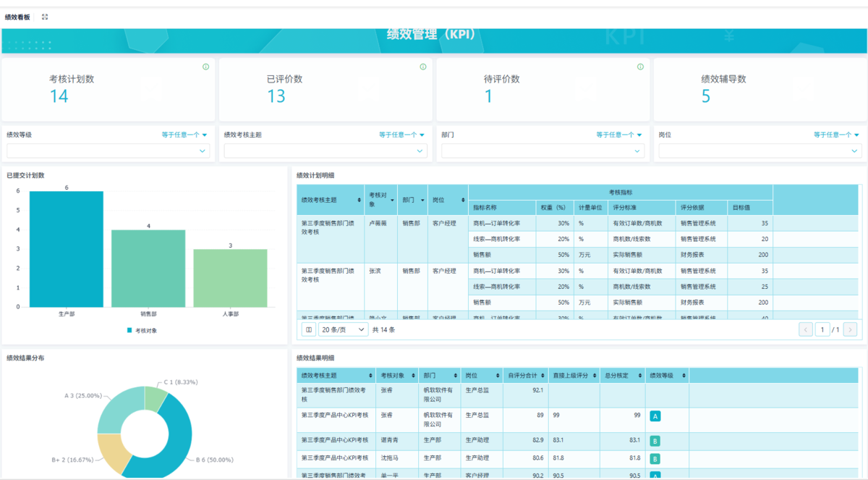Open the 等于任意一个 operator for 部门
This screenshot has width=868, height=480.
click(619, 135)
